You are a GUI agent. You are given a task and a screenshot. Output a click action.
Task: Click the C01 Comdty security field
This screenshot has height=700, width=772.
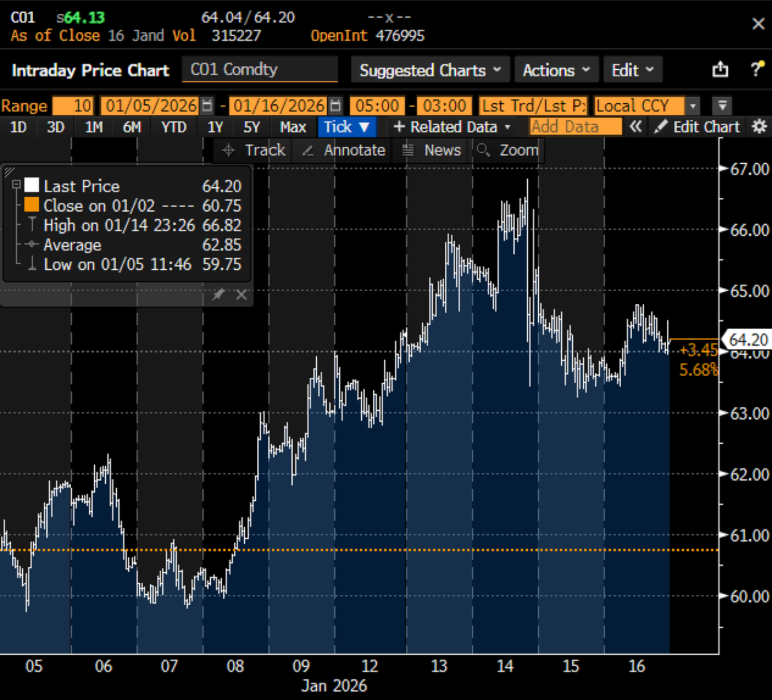(260, 69)
